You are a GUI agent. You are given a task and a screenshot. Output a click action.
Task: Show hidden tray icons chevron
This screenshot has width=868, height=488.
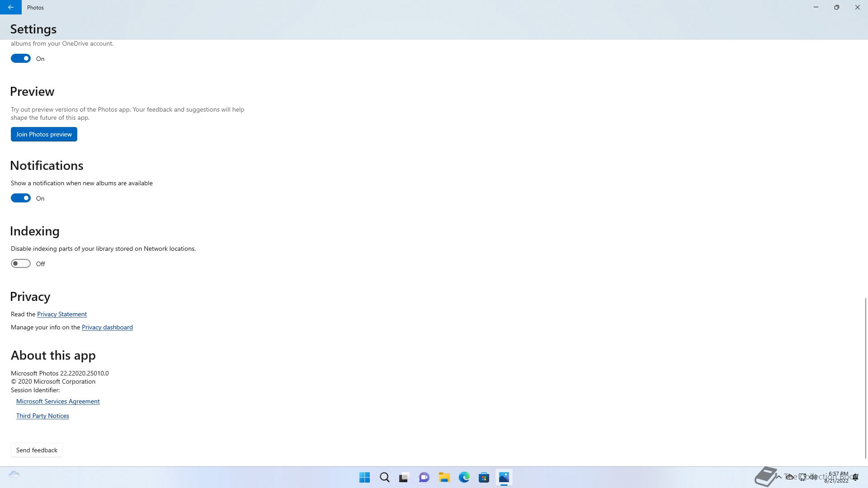point(778,477)
